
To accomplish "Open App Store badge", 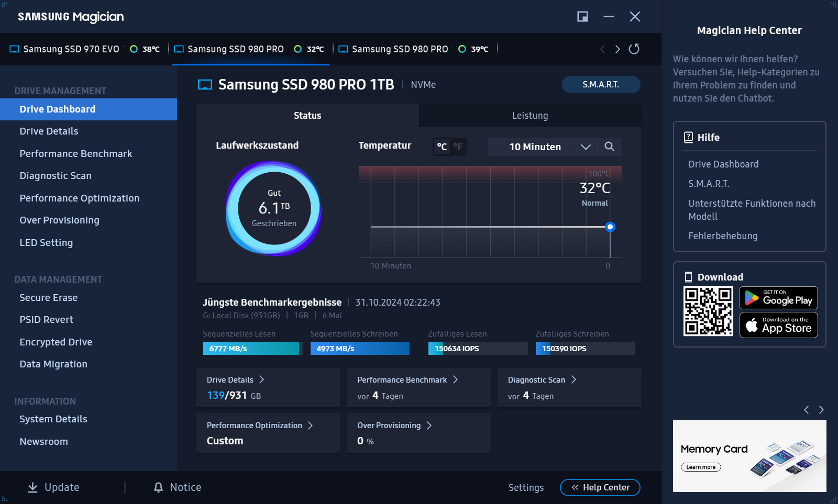I will (x=779, y=325).
